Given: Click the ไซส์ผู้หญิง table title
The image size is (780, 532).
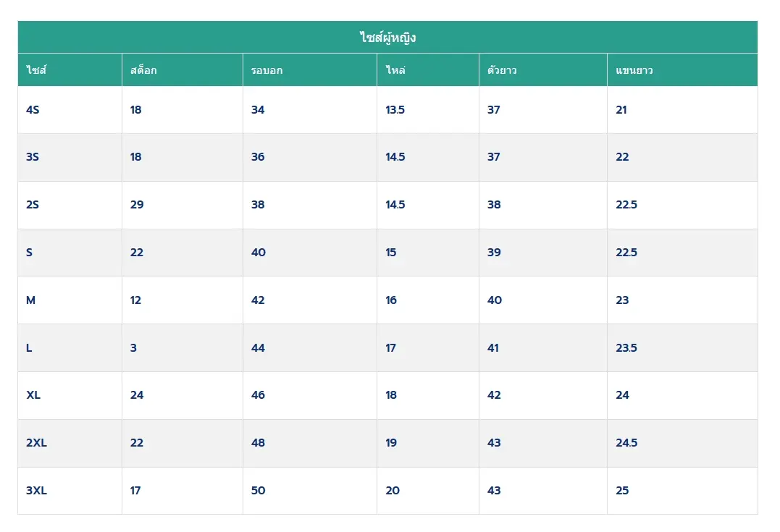Looking at the screenshot, I should [387, 38].
